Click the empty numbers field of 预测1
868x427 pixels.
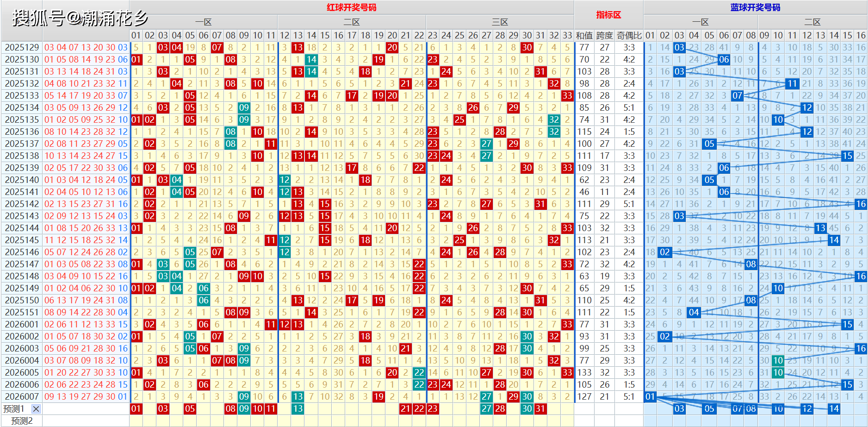86,408
